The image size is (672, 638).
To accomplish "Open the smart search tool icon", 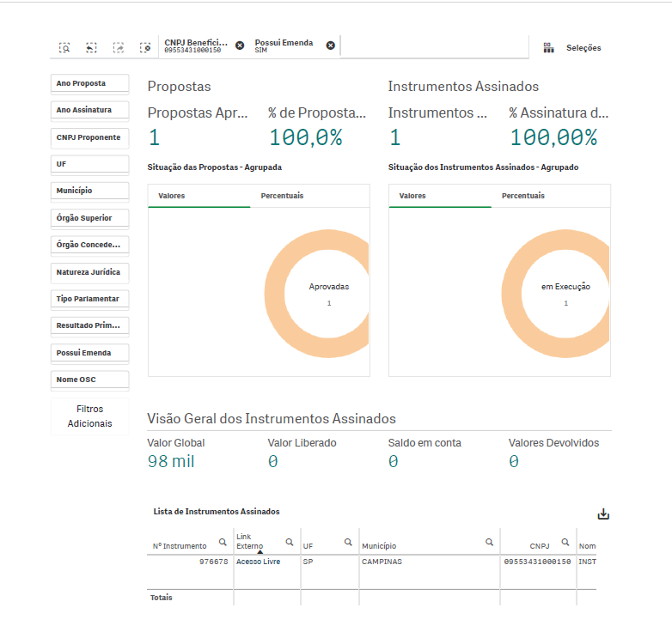I will 64,48.
